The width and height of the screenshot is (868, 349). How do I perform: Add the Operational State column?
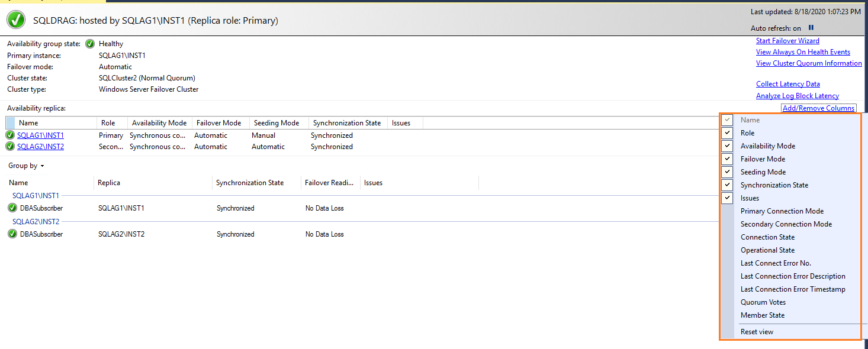click(768, 250)
